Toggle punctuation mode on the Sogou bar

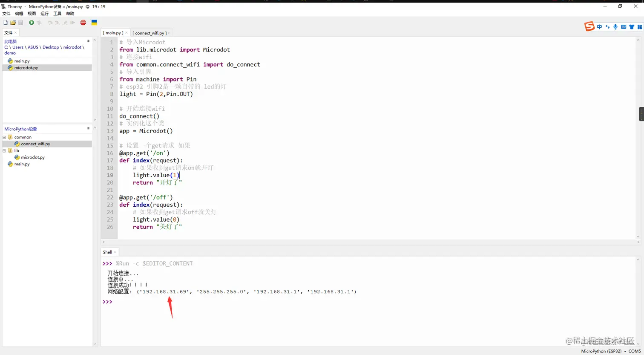tap(607, 27)
